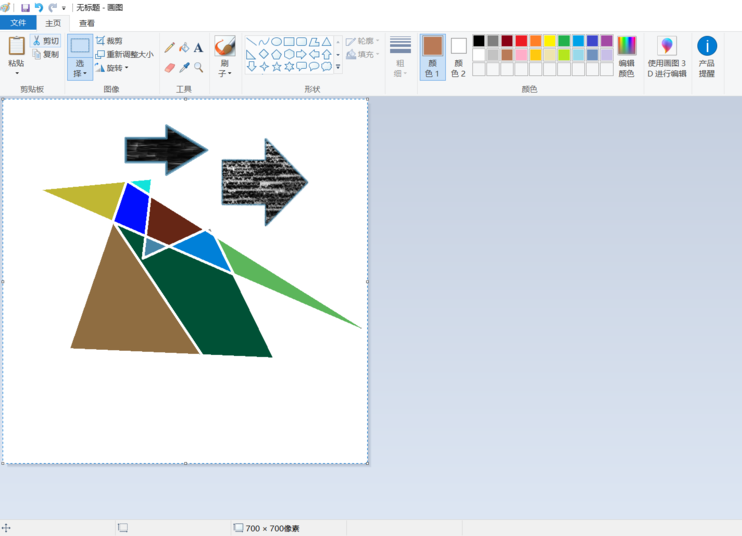This screenshot has height=536, width=742.
Task: Click the Crop (裁剪) button
Action: pos(109,41)
